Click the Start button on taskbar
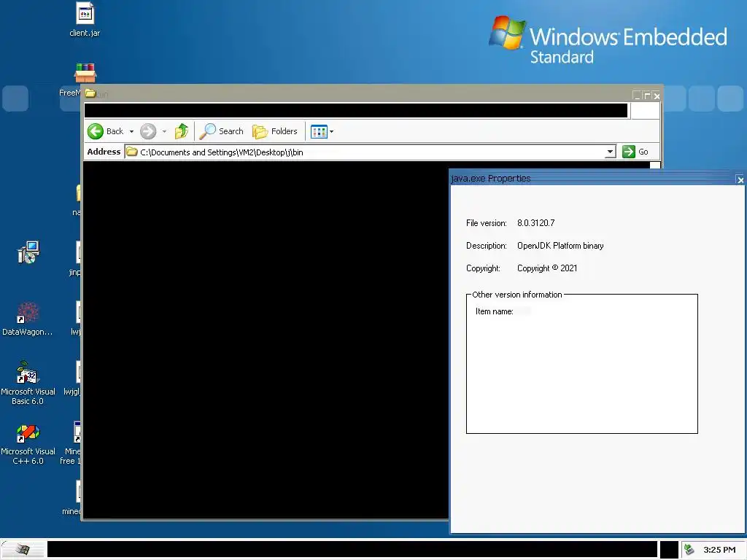Image resolution: width=747 pixels, height=560 pixels. point(23,550)
